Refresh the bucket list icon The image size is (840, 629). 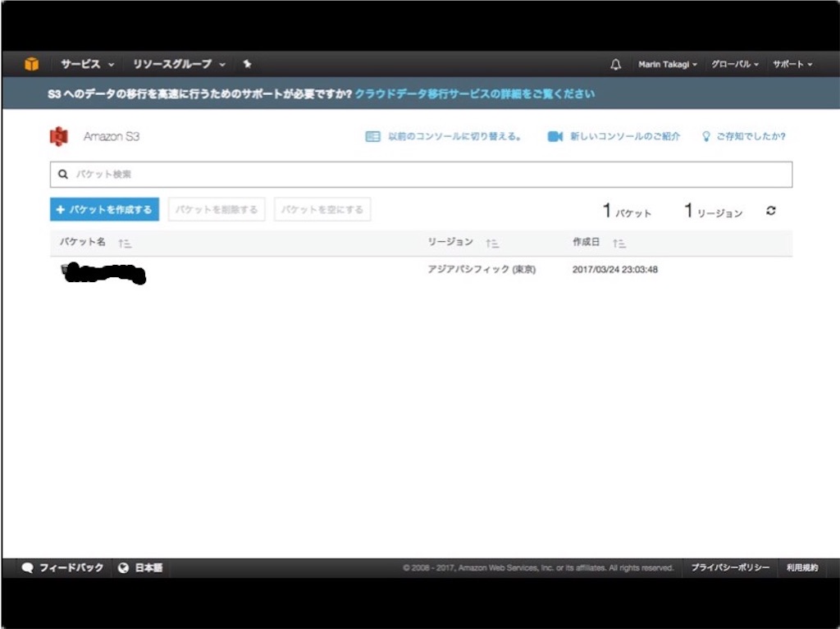click(x=771, y=211)
